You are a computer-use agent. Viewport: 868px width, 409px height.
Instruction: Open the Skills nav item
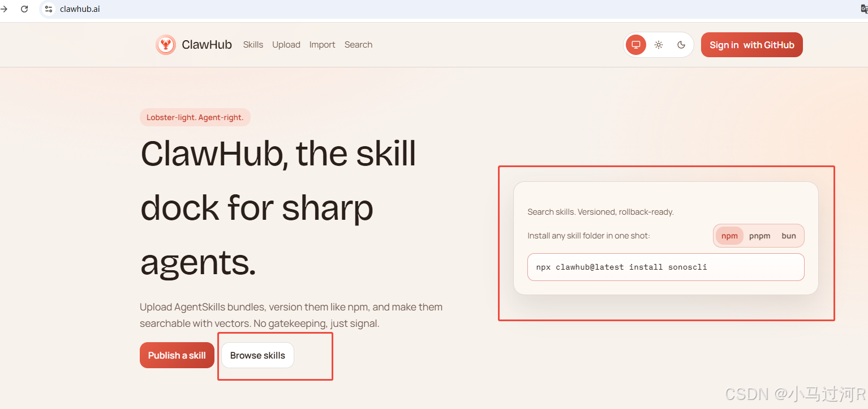(253, 45)
